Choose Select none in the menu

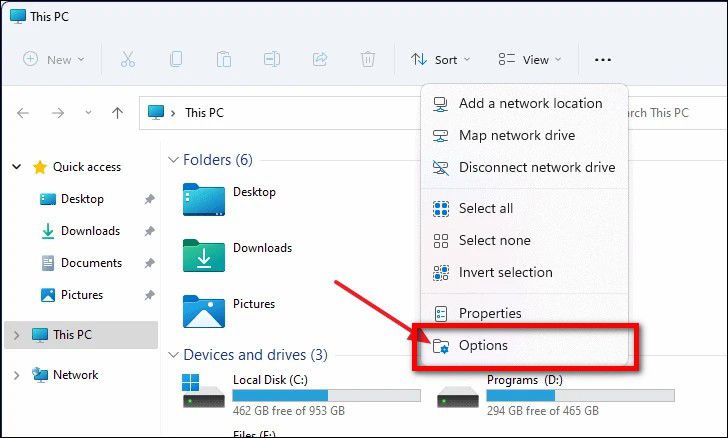point(525,241)
